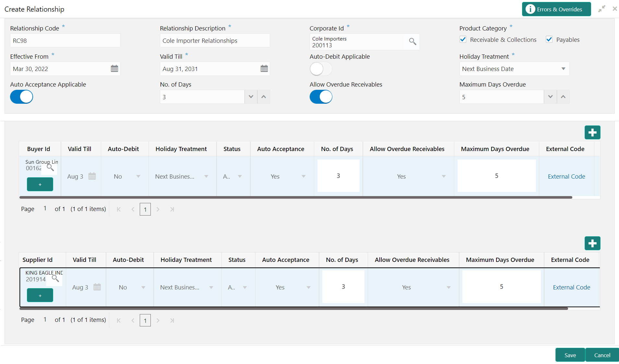Image resolution: width=619 pixels, height=364 pixels.
Task: Collapse the Create Relationship dialog window
Action: point(602,9)
